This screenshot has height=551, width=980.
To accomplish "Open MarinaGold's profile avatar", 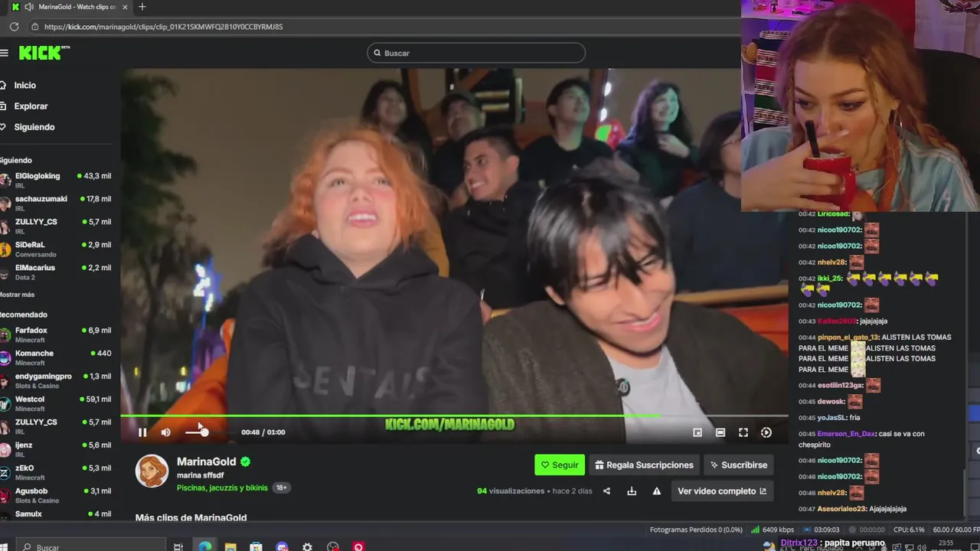I will (x=152, y=471).
